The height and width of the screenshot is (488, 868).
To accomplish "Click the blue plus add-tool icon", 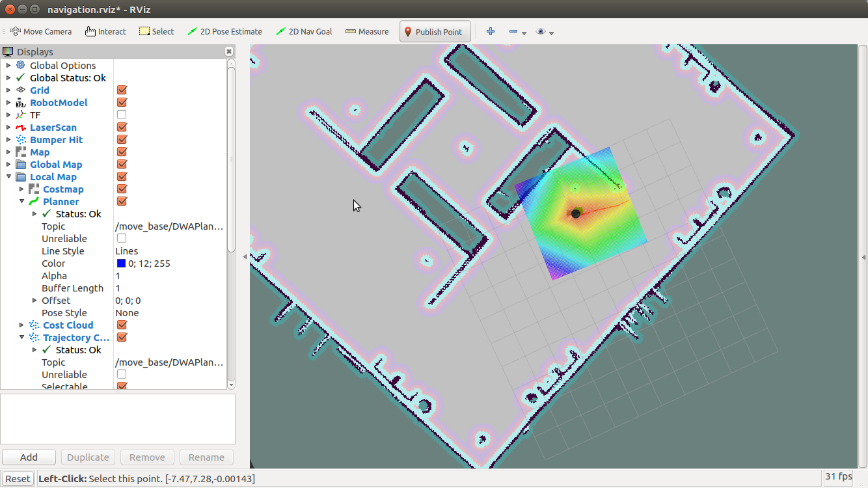I will pyautogui.click(x=491, y=31).
